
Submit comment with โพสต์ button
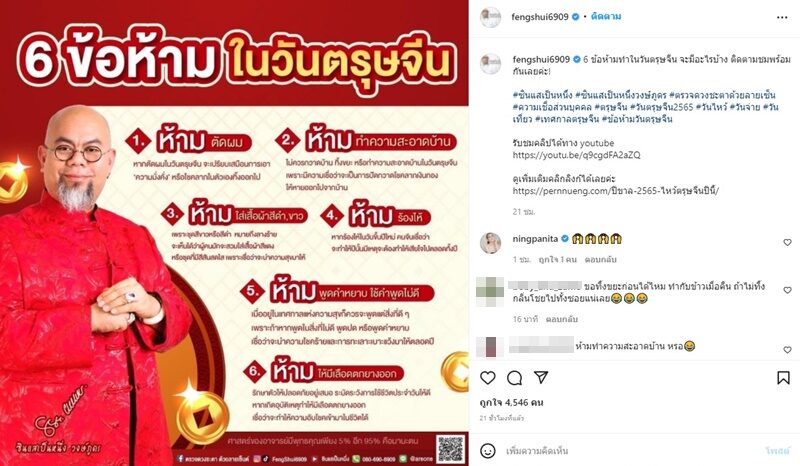pos(778,451)
